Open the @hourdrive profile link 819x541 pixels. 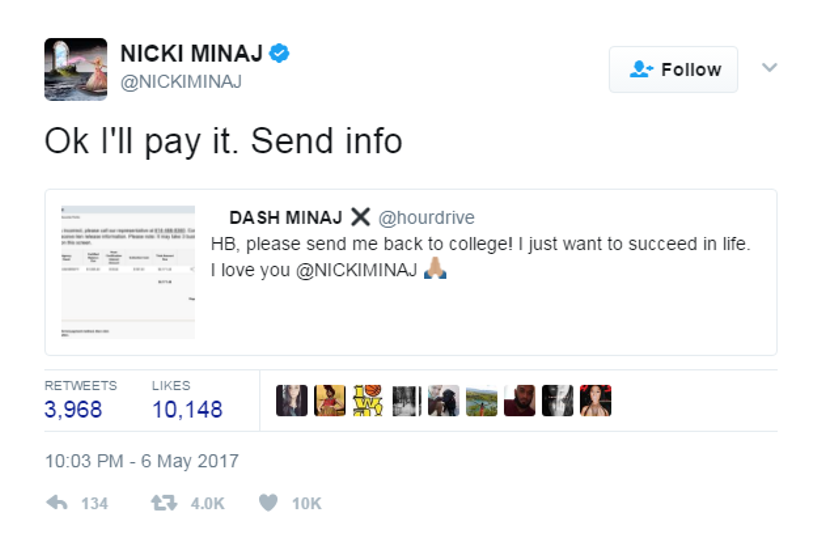(426, 217)
